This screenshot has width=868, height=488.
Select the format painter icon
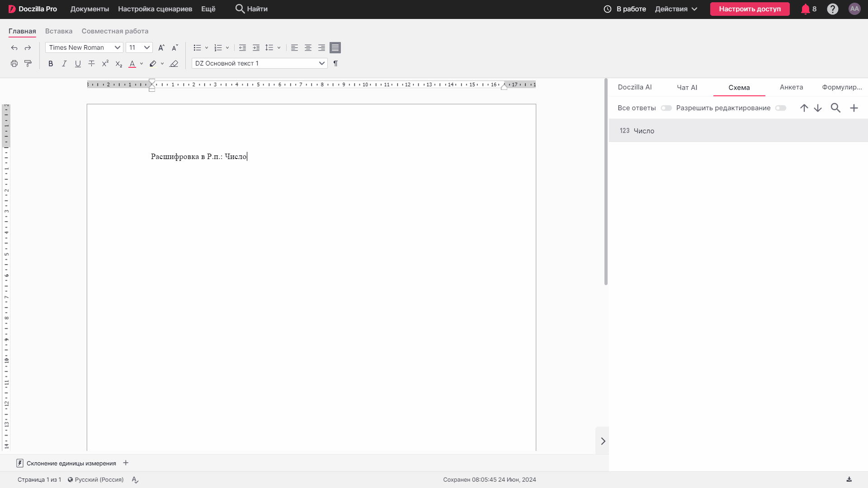coord(28,64)
